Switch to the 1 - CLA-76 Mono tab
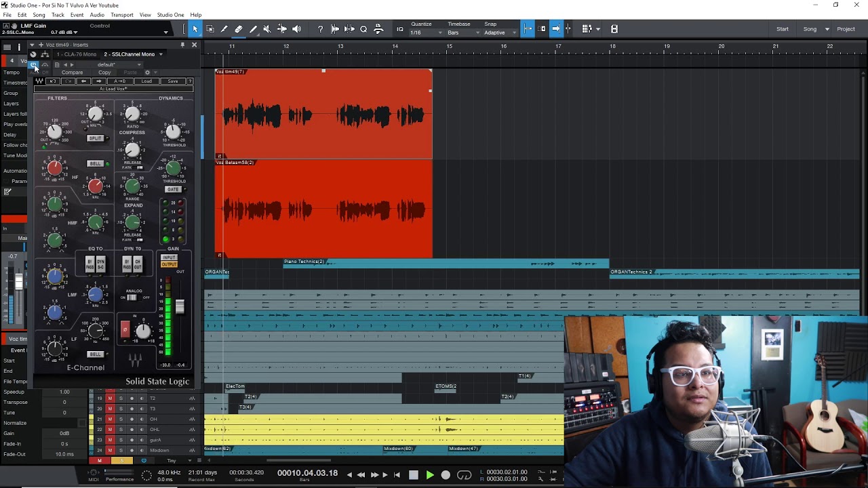 pos(76,54)
